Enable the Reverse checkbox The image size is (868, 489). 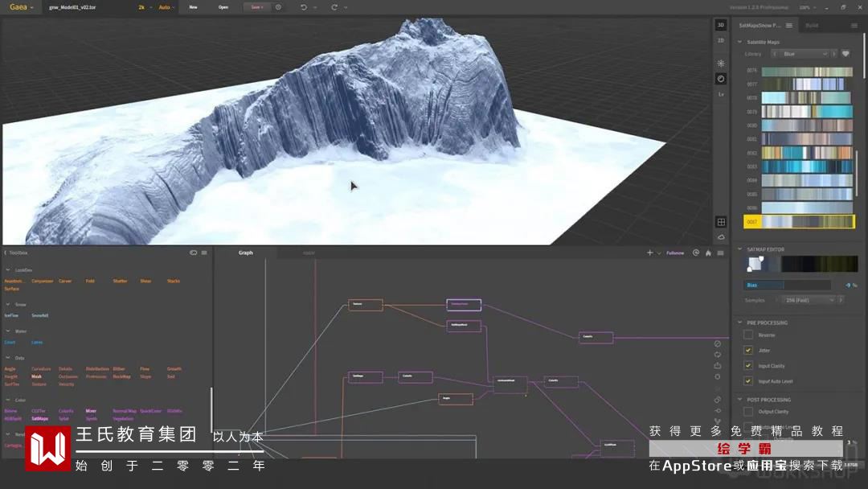coord(748,335)
